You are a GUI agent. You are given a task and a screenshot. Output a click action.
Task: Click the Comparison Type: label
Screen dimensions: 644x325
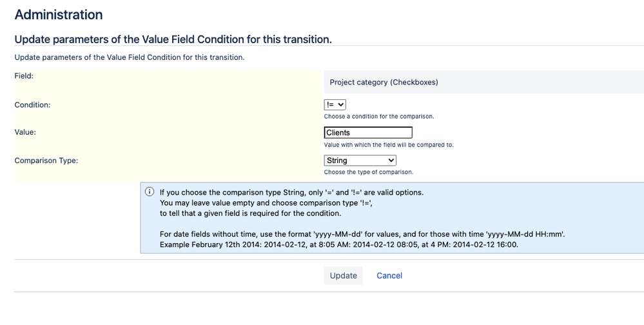[x=46, y=160]
